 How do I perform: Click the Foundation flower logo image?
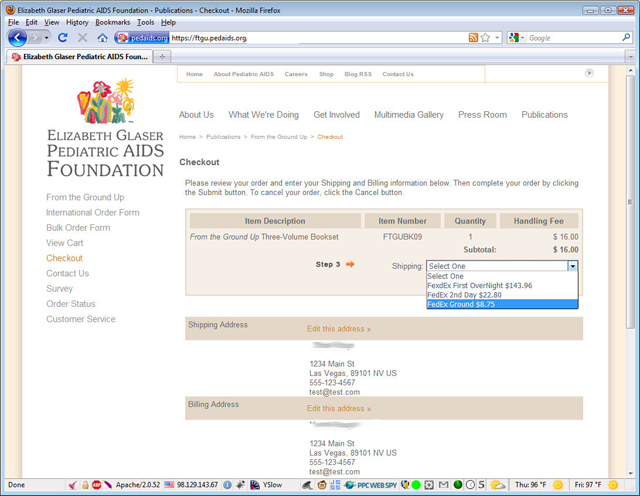[x=105, y=101]
